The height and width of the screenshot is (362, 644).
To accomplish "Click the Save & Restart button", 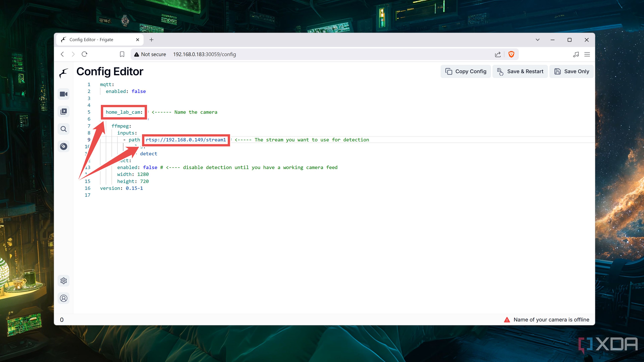I will click(520, 71).
